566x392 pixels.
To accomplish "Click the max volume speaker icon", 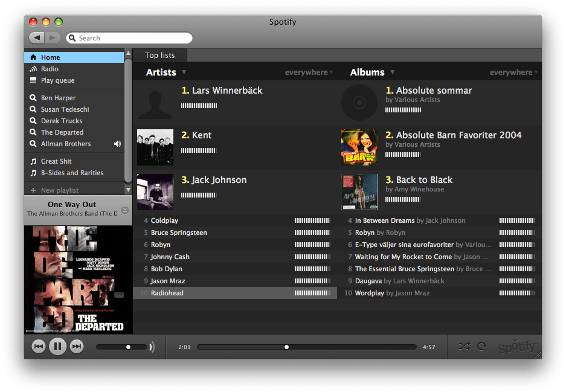I will [x=152, y=347].
